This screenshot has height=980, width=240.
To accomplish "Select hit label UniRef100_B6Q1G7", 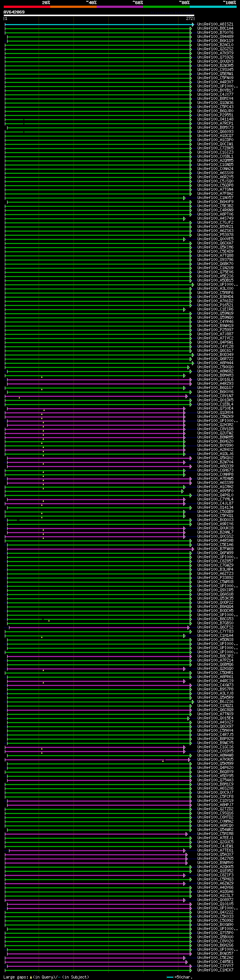I will coord(215,388).
